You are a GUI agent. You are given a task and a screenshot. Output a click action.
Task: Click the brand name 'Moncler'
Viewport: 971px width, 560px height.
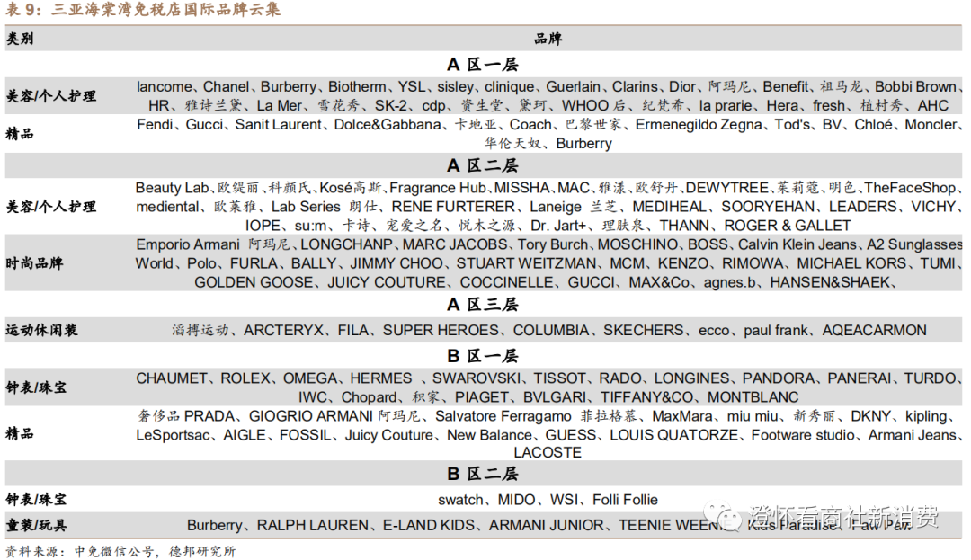tap(931, 124)
